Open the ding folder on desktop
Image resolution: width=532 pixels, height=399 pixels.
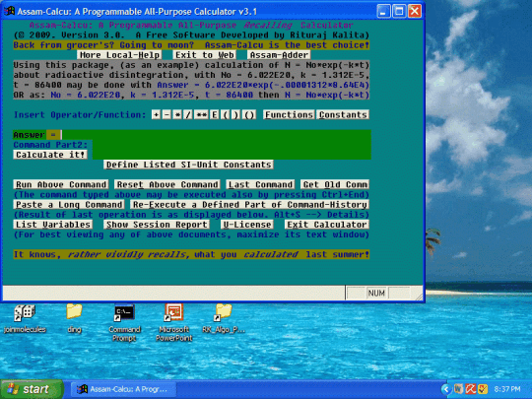(74, 318)
